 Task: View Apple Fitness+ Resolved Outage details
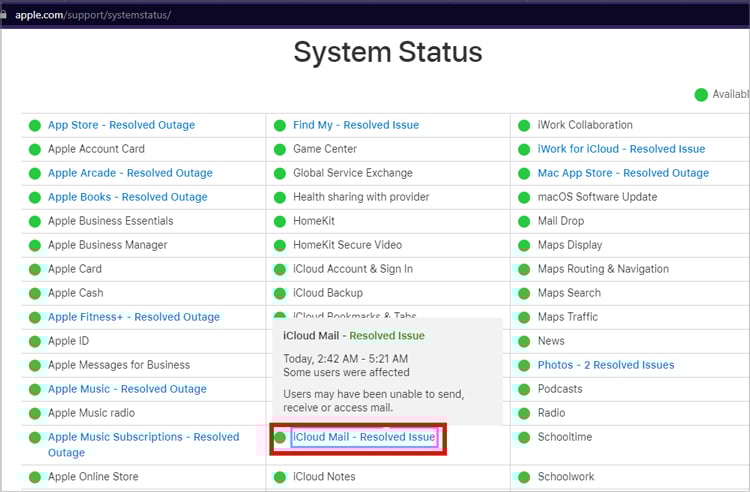point(133,317)
